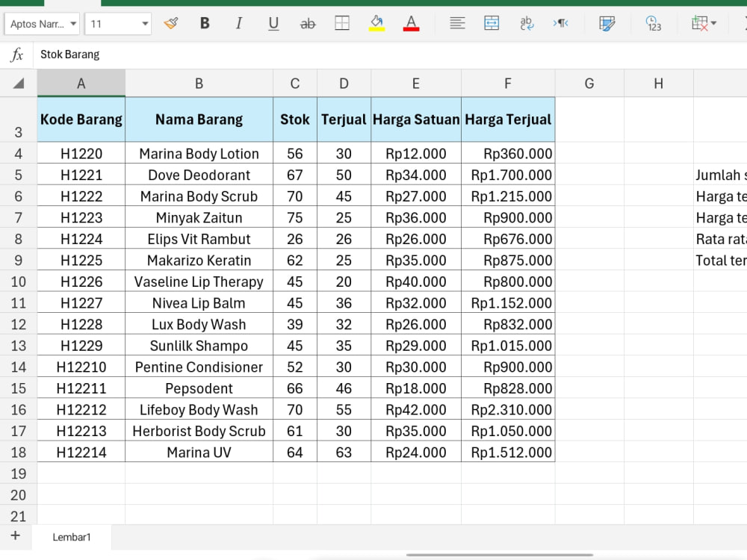Image resolution: width=747 pixels, height=560 pixels.
Task: Toggle Bold formatting
Action: (205, 23)
